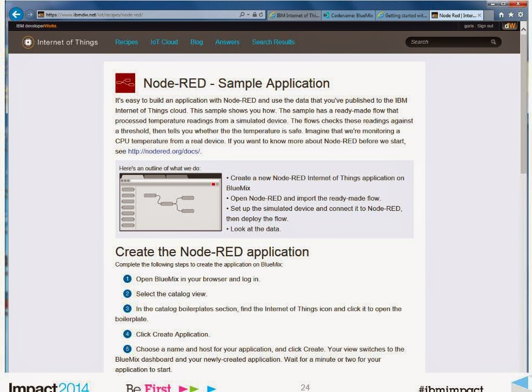Open favorites star icon

511,15
